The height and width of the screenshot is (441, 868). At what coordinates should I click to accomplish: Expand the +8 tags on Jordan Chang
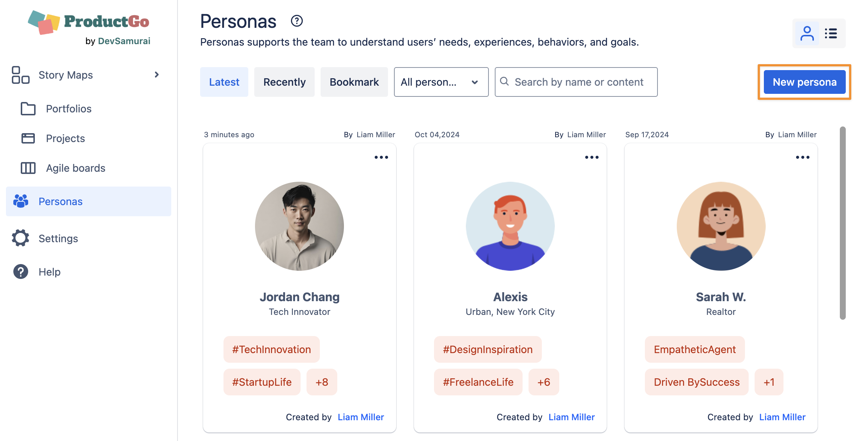coord(322,382)
